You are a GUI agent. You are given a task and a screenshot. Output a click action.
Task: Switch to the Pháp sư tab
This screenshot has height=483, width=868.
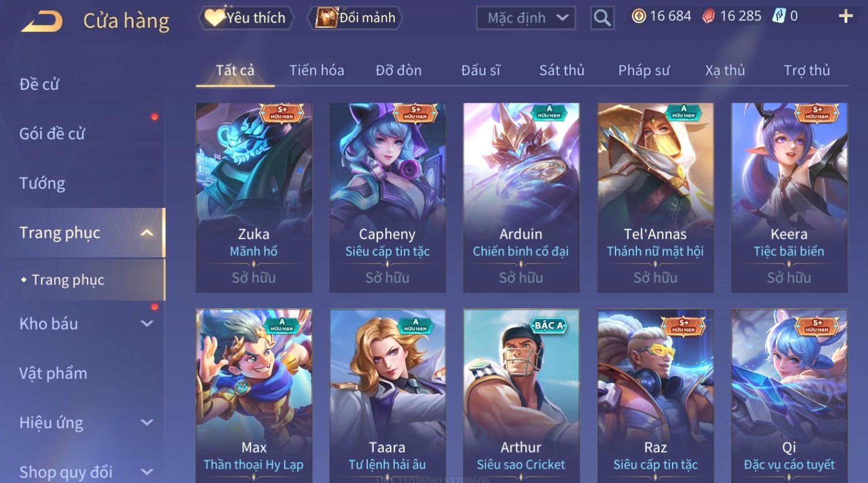point(644,70)
